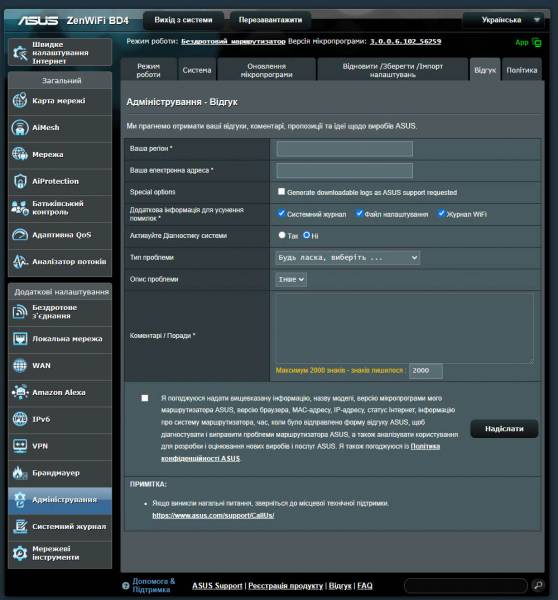Open Тип проблеми dropdown
This screenshot has width=558, height=600.
348,258
